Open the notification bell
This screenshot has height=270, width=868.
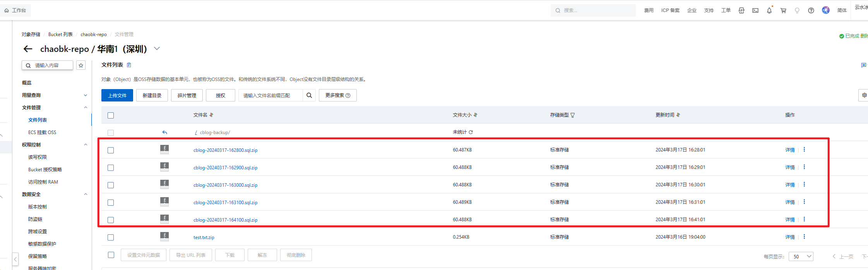pos(769,10)
